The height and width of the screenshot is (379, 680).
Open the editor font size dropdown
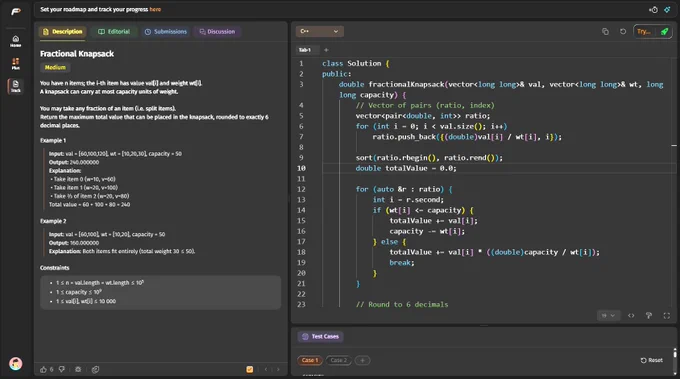(608, 315)
